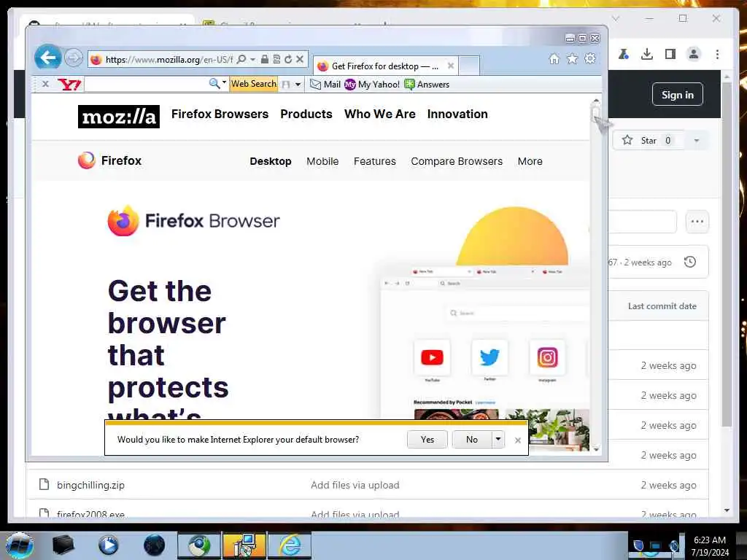Open Chrome downloads icon
Screen dimensions: 747x560
(647, 54)
